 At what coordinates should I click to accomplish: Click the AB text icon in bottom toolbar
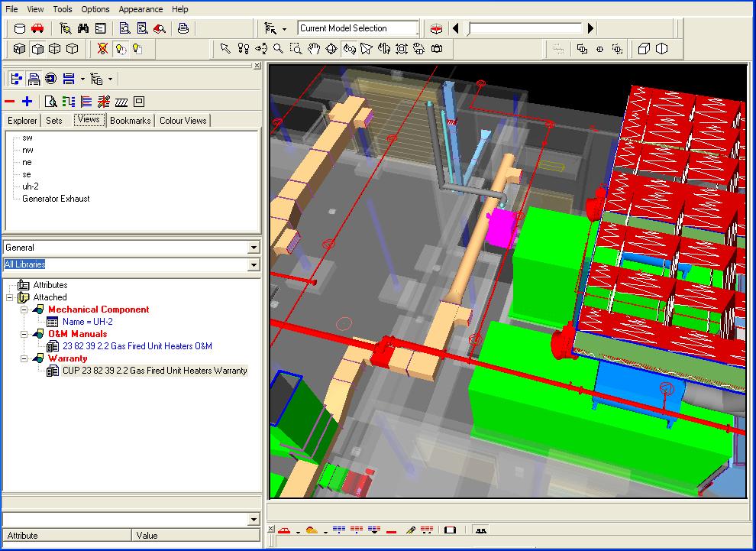pyautogui.click(x=480, y=530)
